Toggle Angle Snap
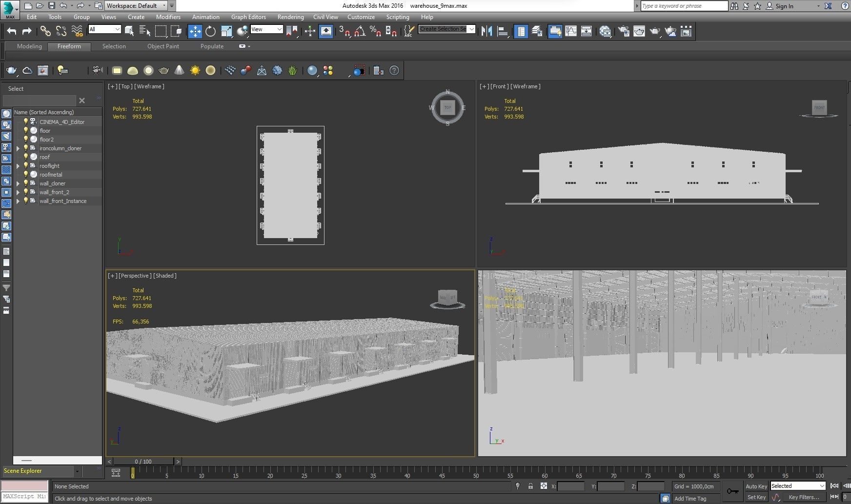The height and width of the screenshot is (504, 851). 360,31
